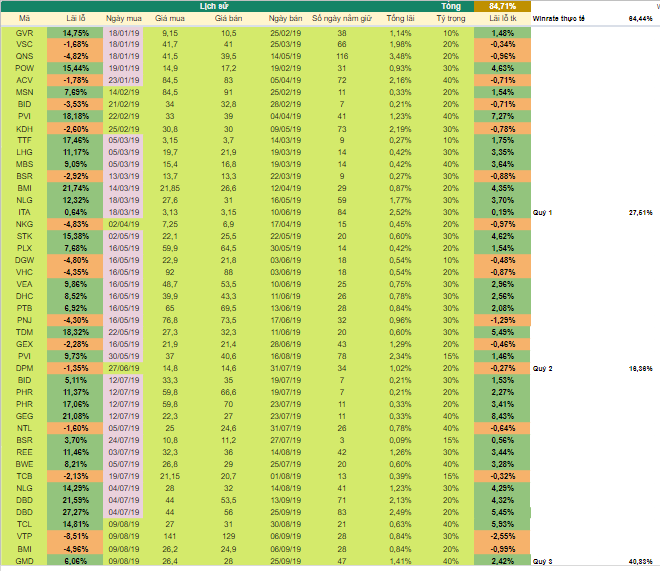Select the -0,34% cell in VSC row
This screenshot has height=571, width=660.
coord(502,45)
